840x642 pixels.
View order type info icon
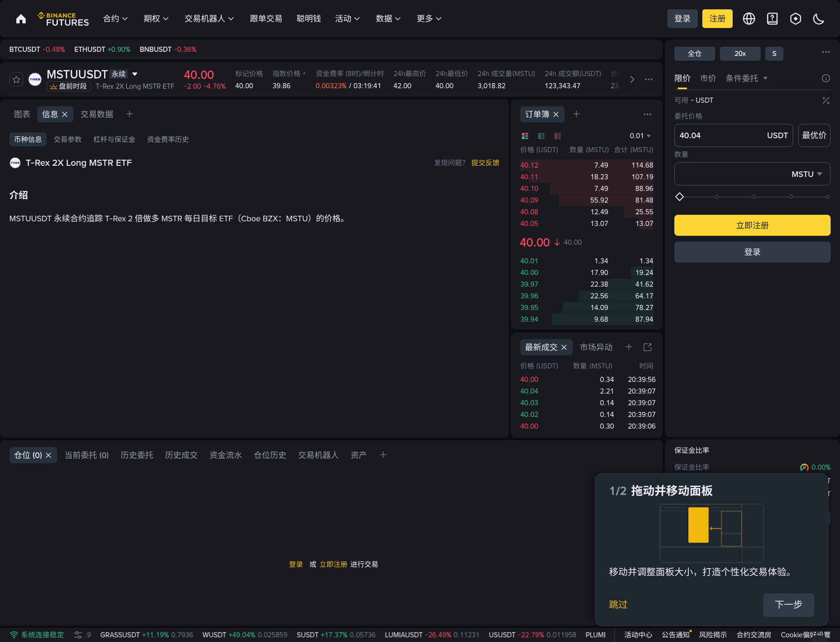[826, 78]
